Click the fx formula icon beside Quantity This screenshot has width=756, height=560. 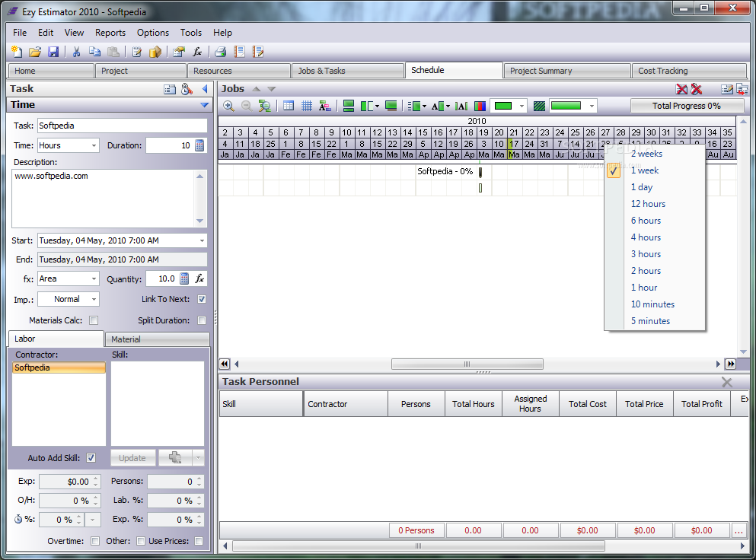tap(199, 278)
